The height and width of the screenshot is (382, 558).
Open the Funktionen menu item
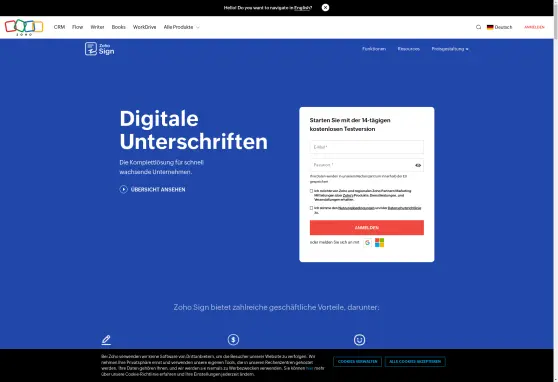coord(374,49)
